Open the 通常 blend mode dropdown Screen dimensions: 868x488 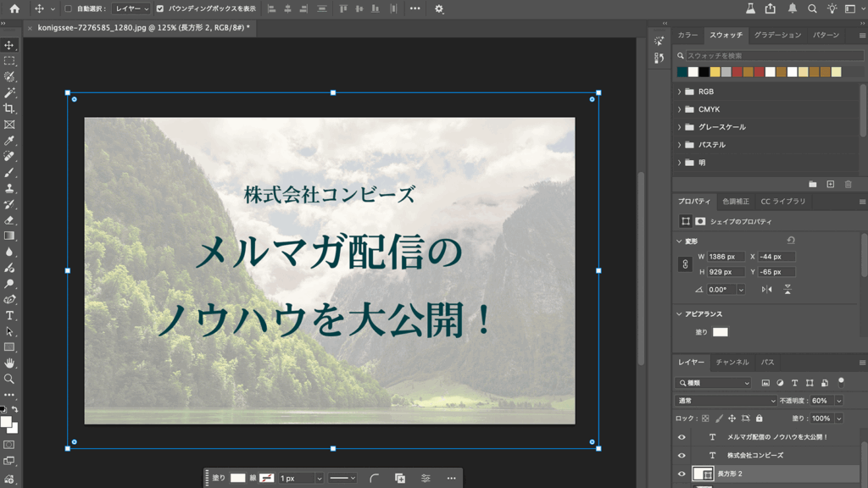pos(726,401)
